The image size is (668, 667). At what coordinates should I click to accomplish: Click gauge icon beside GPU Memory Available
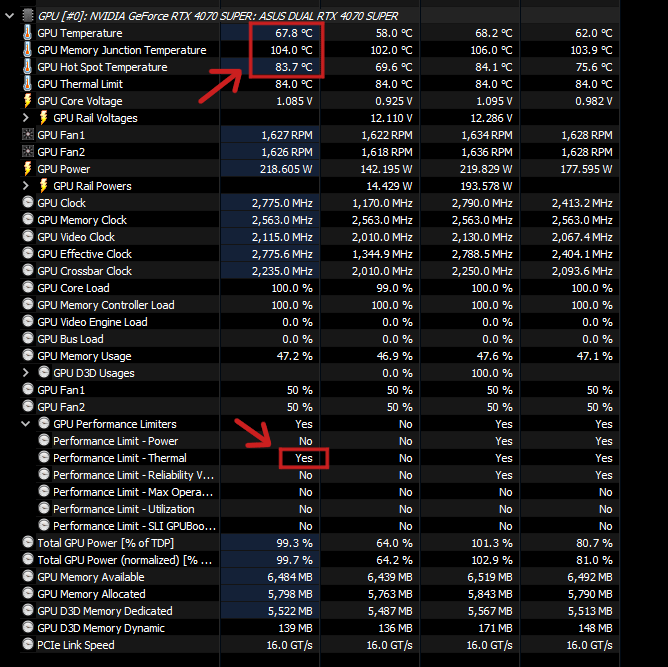[x=28, y=576]
